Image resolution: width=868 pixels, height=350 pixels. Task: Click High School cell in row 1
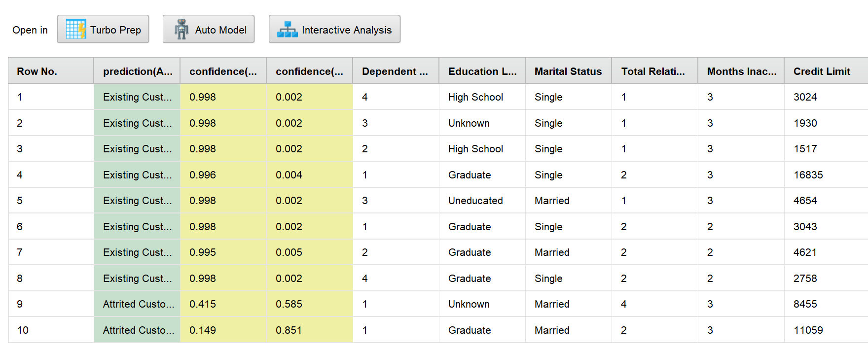coord(482,97)
